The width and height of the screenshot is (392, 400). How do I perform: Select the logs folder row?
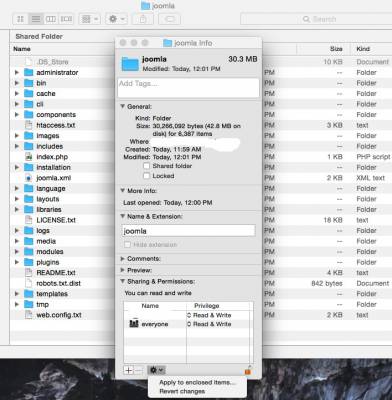tap(63, 231)
